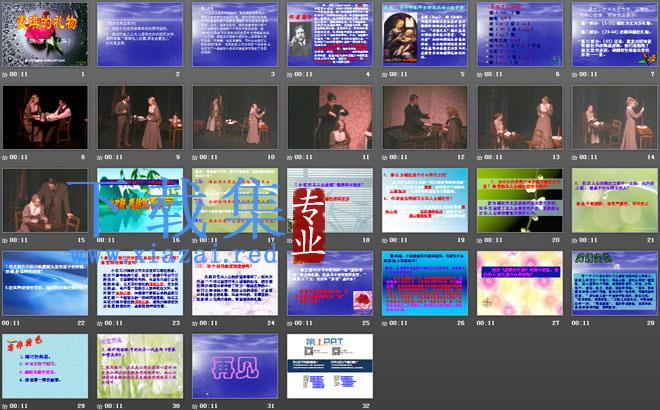Click the transition star icon under slide 9
660x410 pixels.
pos(100,157)
